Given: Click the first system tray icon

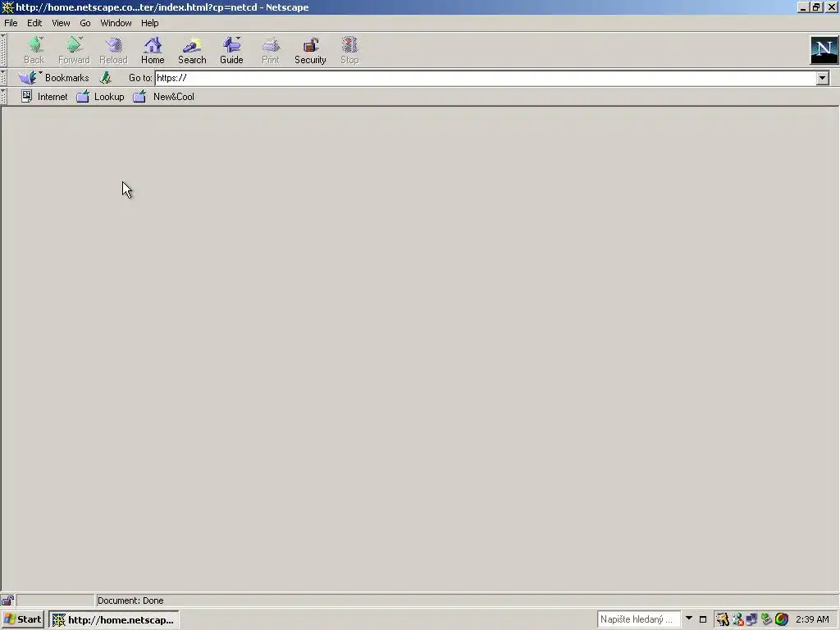Looking at the screenshot, I should (722, 619).
